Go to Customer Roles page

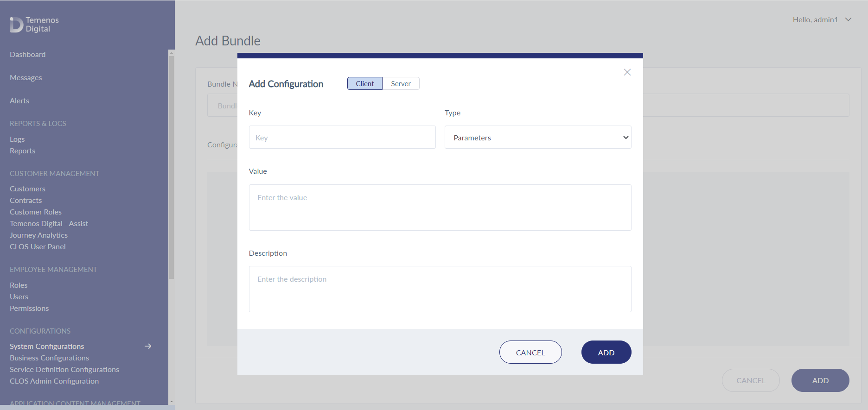[36, 212]
